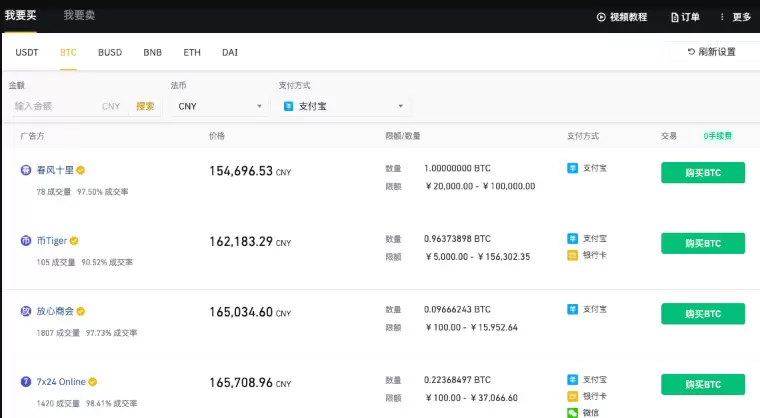
Task: Click the 广告方 column header
Action: (32, 136)
